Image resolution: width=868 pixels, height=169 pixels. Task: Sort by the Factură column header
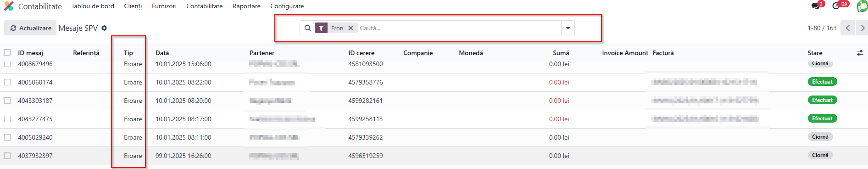663,53
